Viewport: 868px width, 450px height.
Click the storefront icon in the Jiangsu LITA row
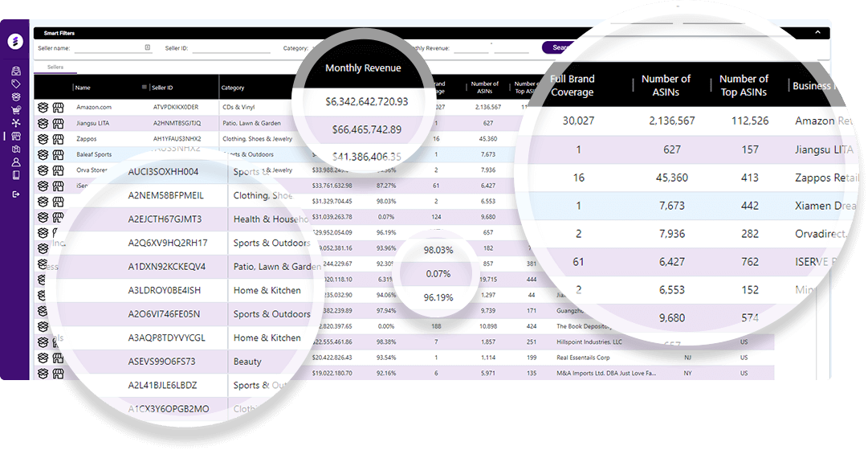[x=58, y=123]
